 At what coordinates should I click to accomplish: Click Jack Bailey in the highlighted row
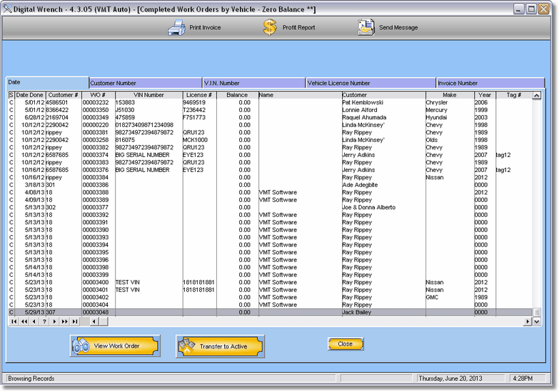[356, 312]
